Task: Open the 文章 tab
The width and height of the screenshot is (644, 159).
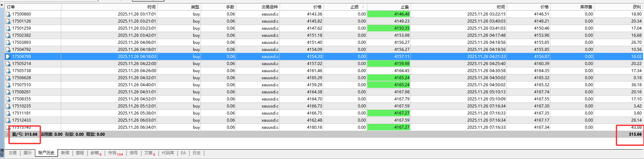Action: point(150,153)
